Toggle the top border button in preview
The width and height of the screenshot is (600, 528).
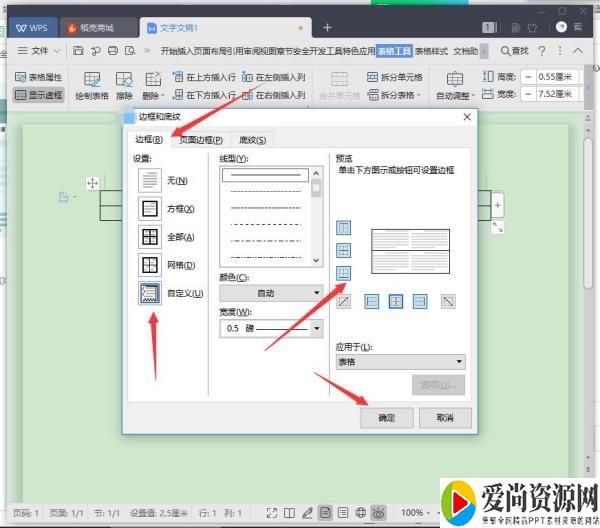(x=343, y=228)
